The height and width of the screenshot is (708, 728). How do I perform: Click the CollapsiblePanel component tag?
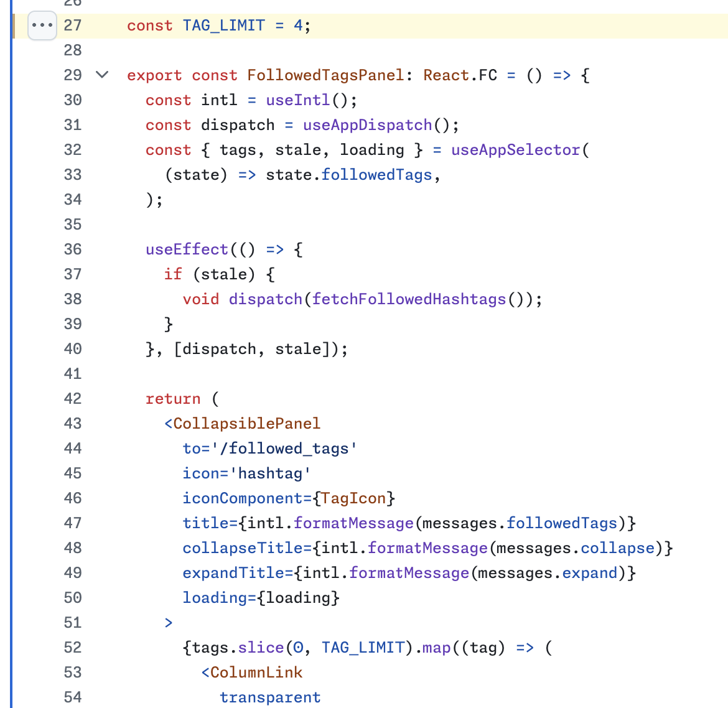[x=246, y=424]
